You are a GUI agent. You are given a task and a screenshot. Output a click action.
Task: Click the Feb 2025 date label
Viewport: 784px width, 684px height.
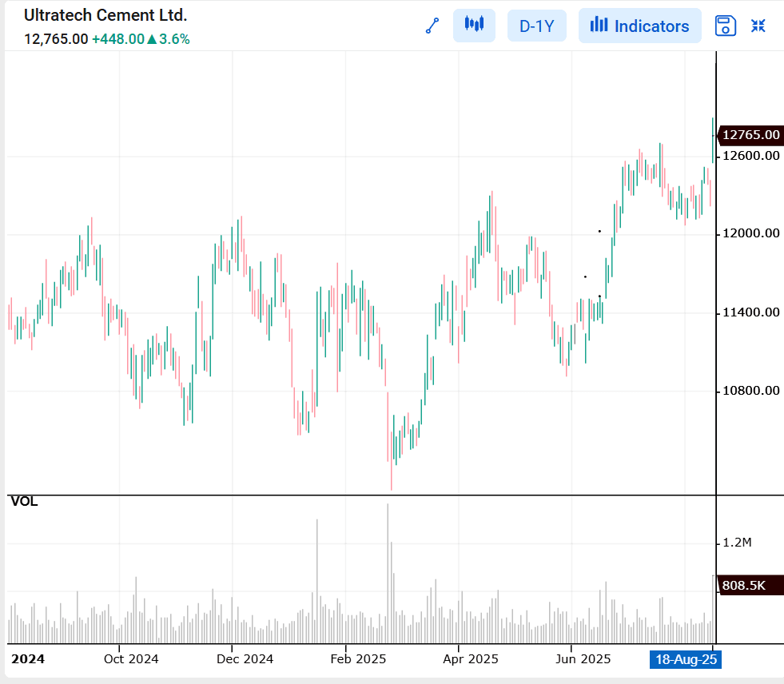(x=358, y=659)
